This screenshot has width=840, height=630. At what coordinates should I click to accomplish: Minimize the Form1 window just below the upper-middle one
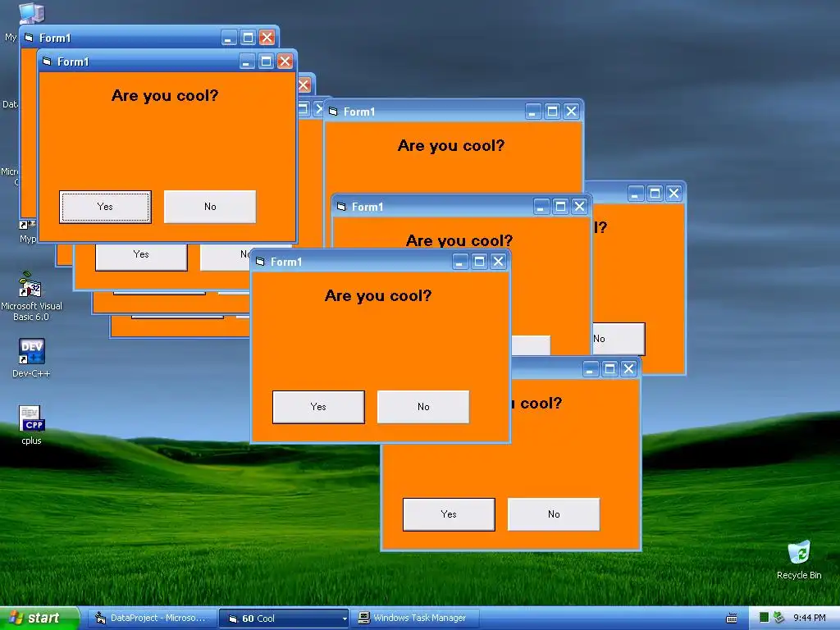tap(541, 207)
